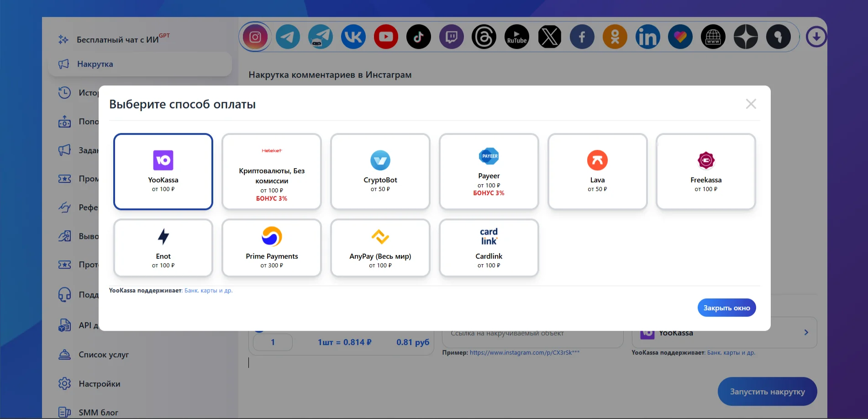Choose the Facebook icon

point(582,37)
